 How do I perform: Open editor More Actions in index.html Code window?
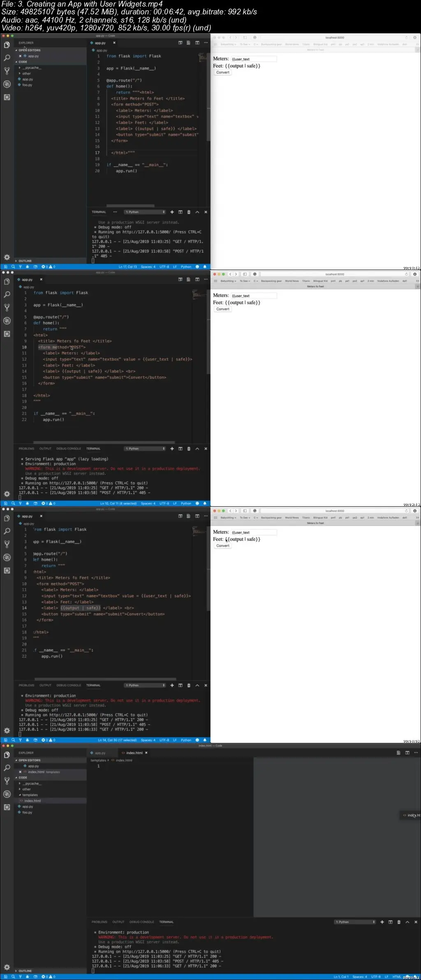click(416, 753)
